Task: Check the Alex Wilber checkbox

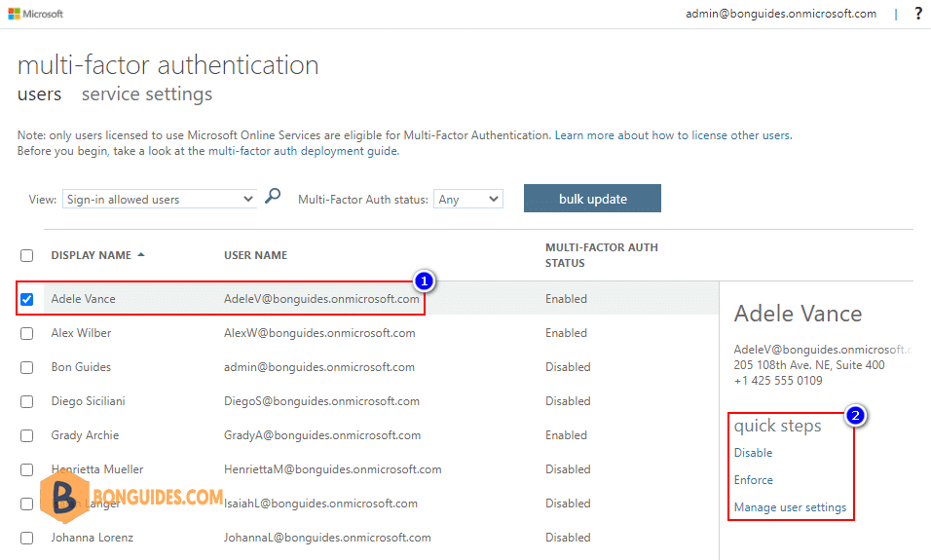Action: [26, 334]
